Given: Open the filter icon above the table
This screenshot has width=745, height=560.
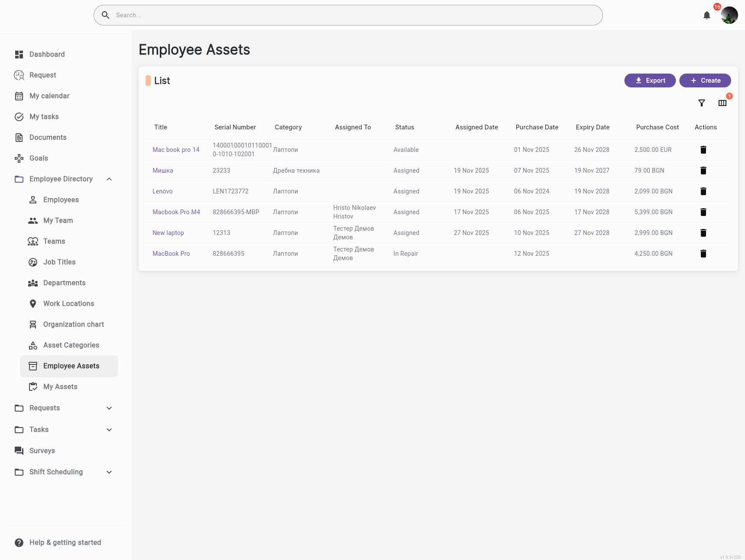Looking at the screenshot, I should (x=702, y=103).
